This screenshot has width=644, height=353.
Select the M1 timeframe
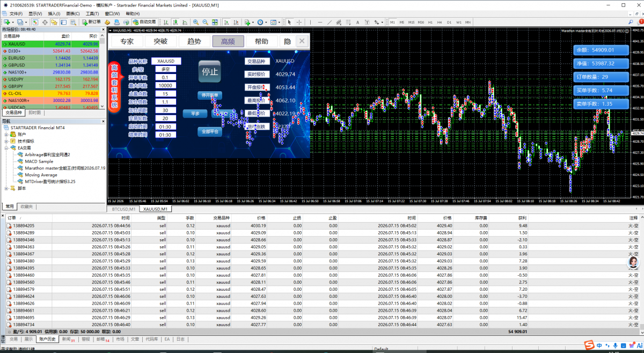point(392,22)
